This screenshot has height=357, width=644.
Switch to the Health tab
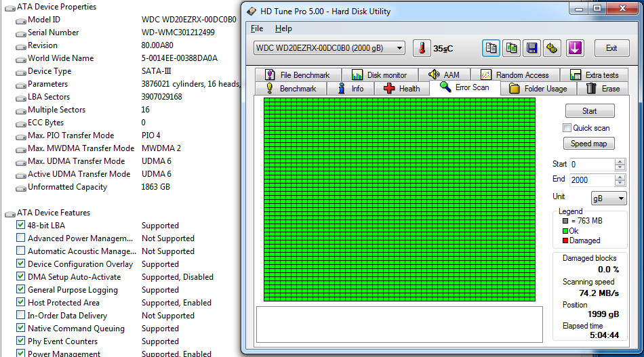tap(402, 88)
